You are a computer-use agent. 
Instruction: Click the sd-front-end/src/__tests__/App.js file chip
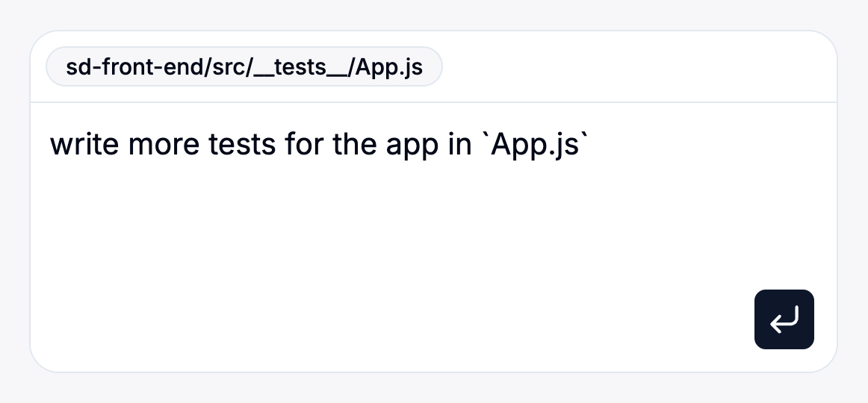click(244, 68)
